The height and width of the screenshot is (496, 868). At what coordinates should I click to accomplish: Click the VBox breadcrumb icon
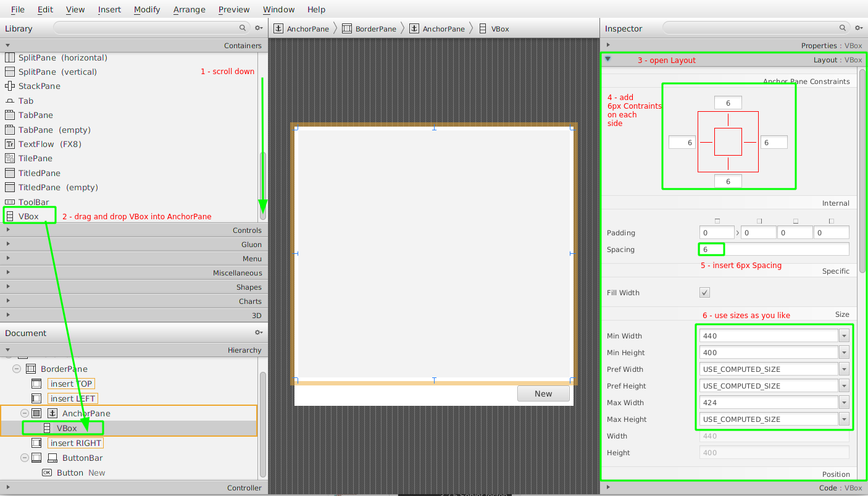click(x=483, y=28)
